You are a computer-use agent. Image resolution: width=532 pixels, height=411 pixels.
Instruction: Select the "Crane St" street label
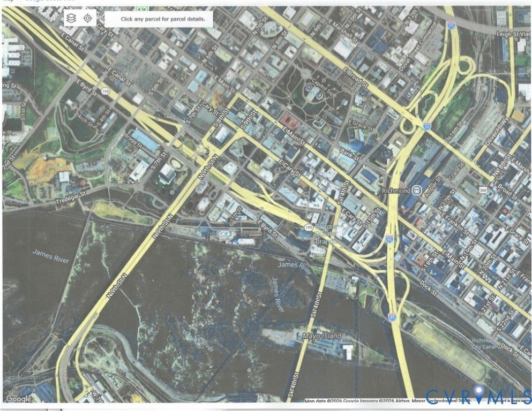tap(456, 171)
